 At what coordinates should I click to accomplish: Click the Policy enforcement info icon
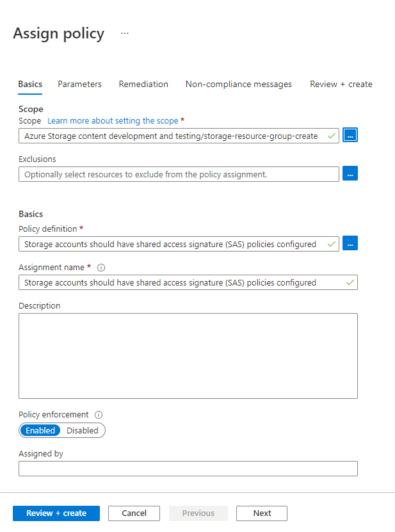coord(99,415)
